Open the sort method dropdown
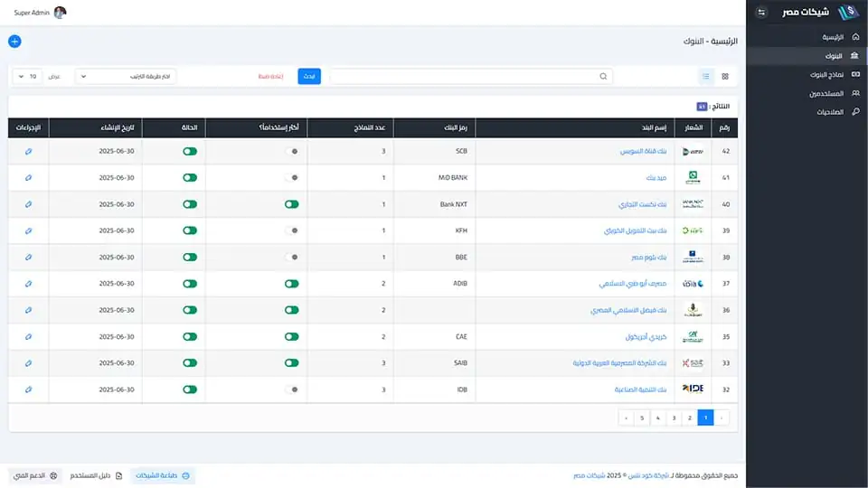The width and height of the screenshot is (868, 488). pyautogui.click(x=126, y=77)
